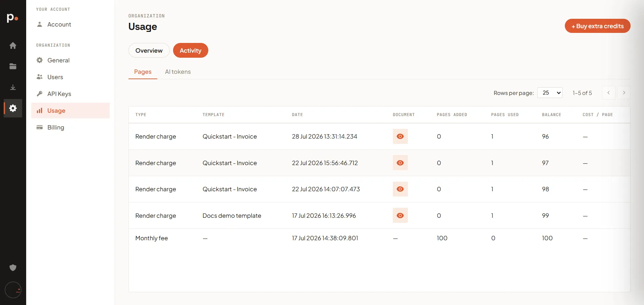Click the Usage page heading

143,27
